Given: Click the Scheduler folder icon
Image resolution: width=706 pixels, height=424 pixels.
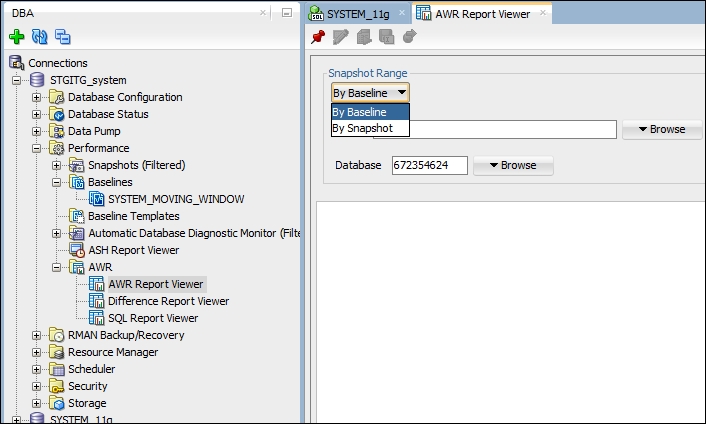Looking at the screenshot, I should [57, 369].
